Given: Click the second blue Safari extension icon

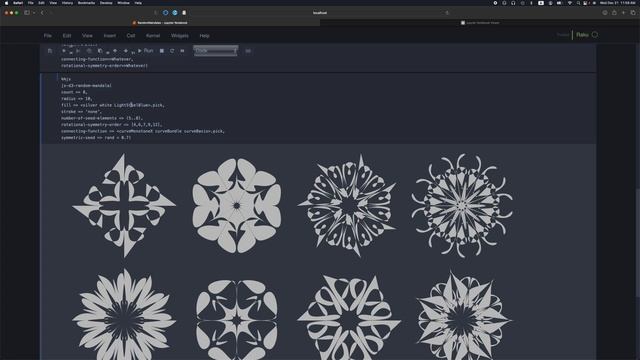Looking at the screenshot, I should 175,13.
